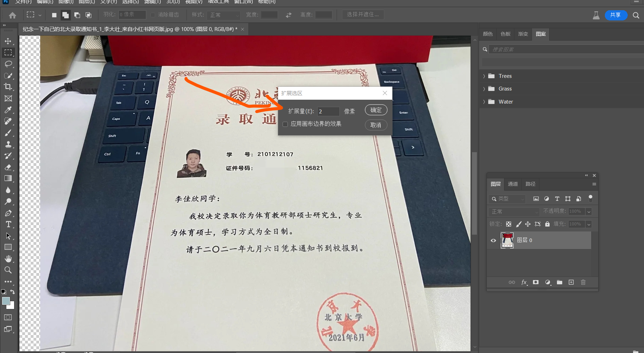Hide layer 图层 0 with eye icon
This screenshot has height=353, width=644.
point(493,241)
